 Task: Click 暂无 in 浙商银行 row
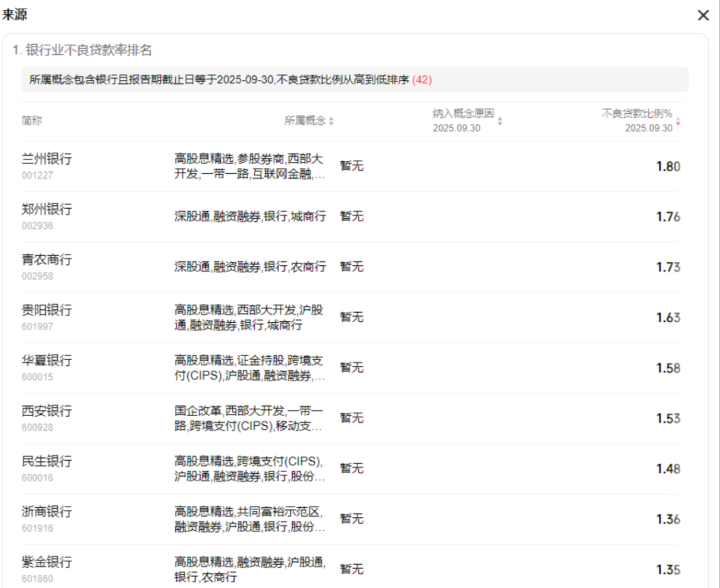352,519
